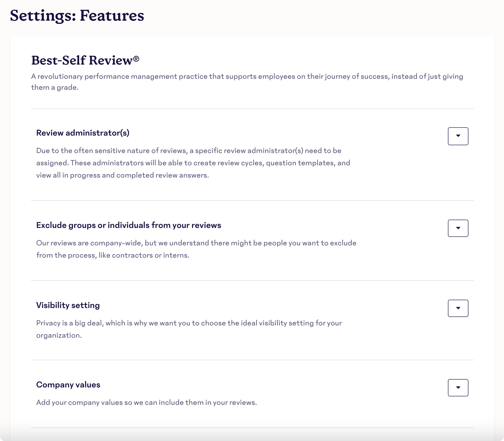The image size is (504, 441).
Task: Expand the Review administrator(s) section
Action: 458,136
